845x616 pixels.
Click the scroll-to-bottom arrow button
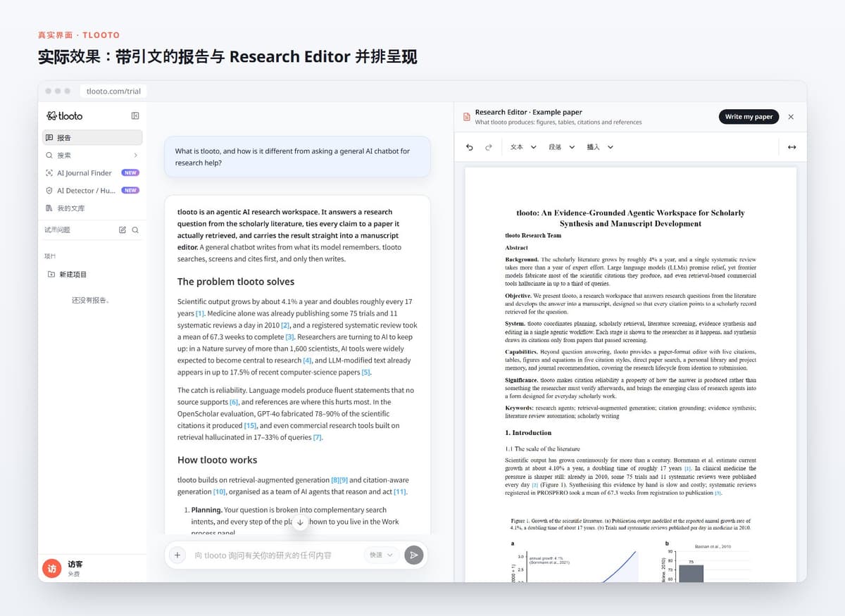pyautogui.click(x=300, y=522)
